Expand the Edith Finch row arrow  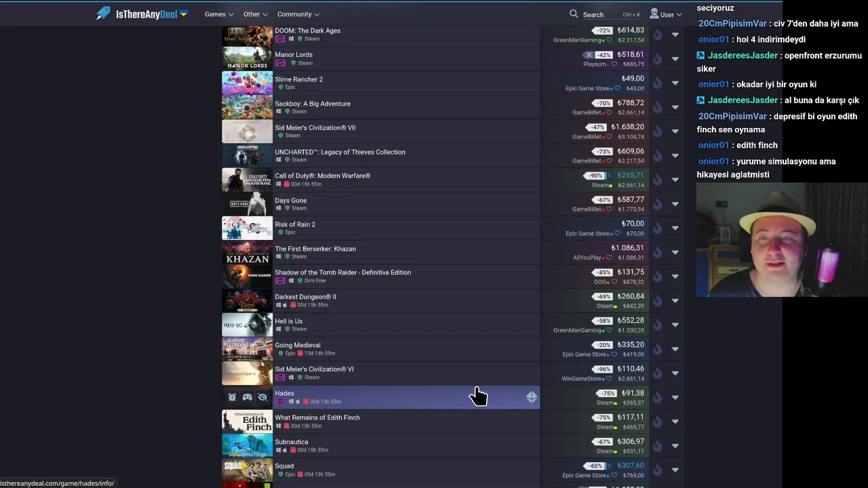coord(675,422)
